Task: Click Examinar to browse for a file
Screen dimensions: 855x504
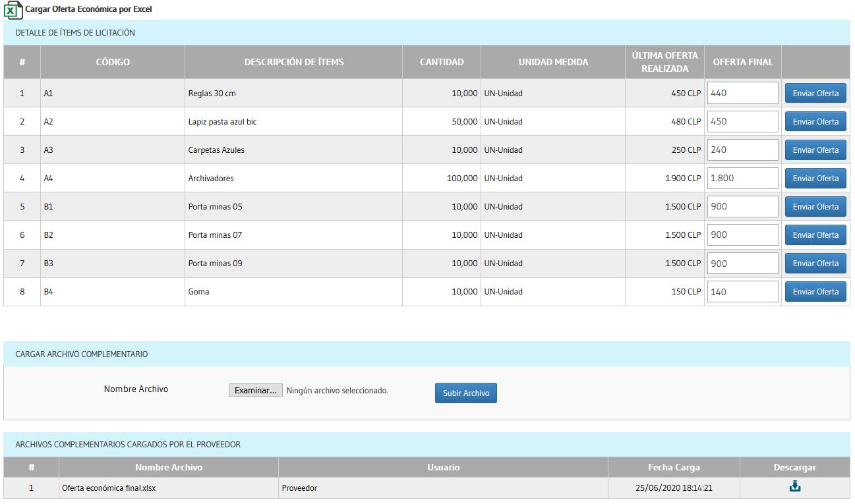Action: pyautogui.click(x=256, y=391)
